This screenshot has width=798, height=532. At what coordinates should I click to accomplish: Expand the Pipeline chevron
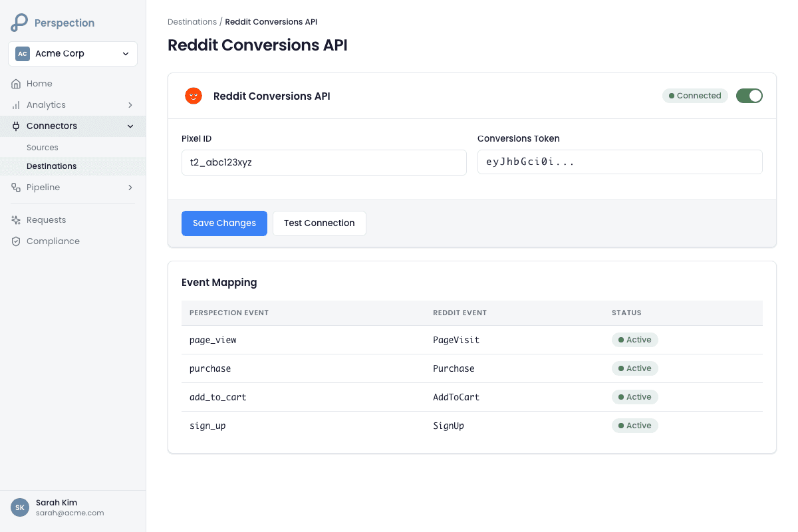click(130, 188)
